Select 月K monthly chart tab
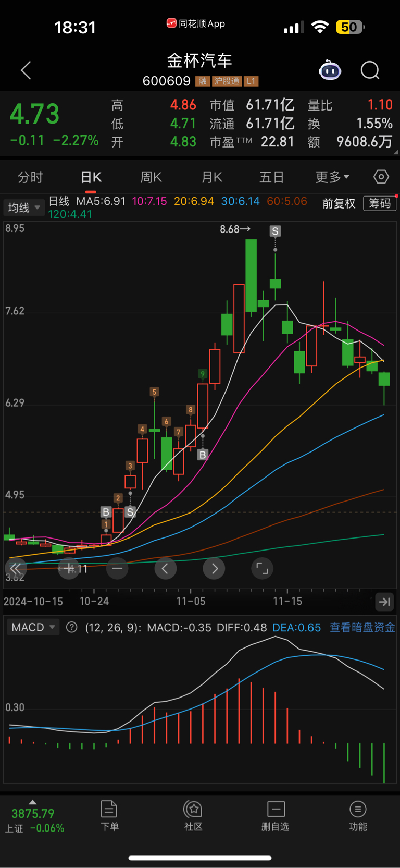The width and height of the screenshot is (400, 868). point(212,177)
